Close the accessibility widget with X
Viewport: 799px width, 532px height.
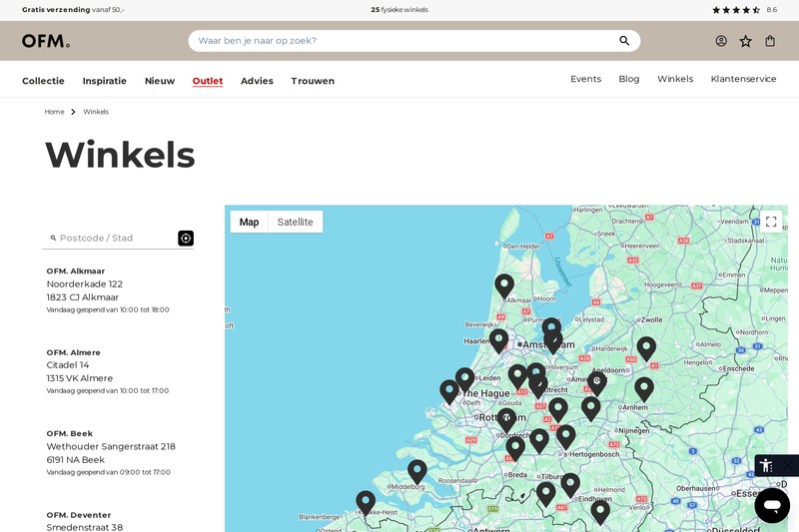click(x=788, y=465)
